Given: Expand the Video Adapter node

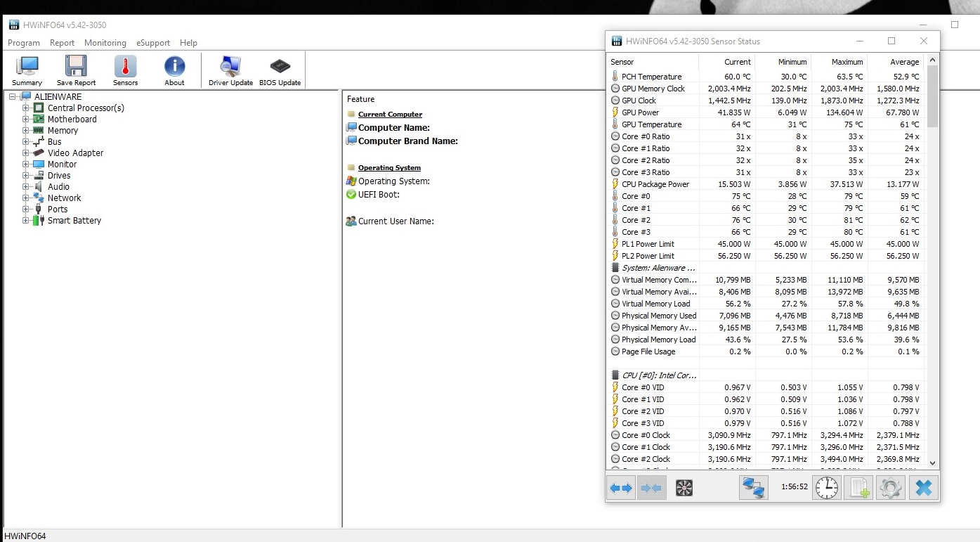Looking at the screenshot, I should [x=26, y=153].
